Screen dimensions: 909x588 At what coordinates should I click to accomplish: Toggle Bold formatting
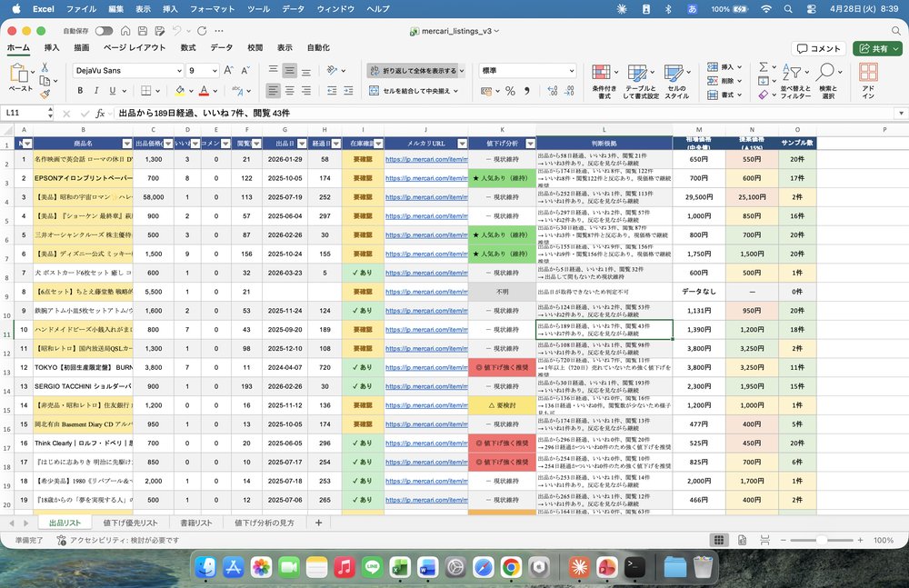tap(80, 91)
